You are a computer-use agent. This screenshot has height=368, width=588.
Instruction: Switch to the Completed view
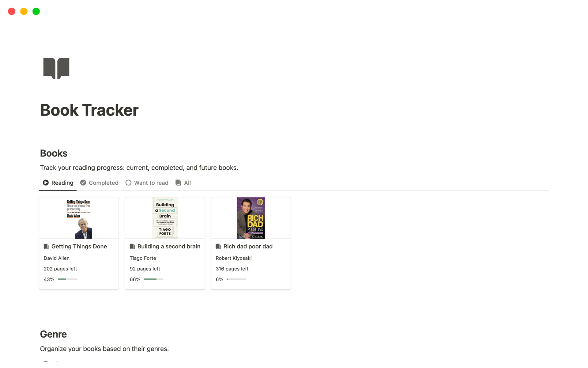[x=103, y=182]
